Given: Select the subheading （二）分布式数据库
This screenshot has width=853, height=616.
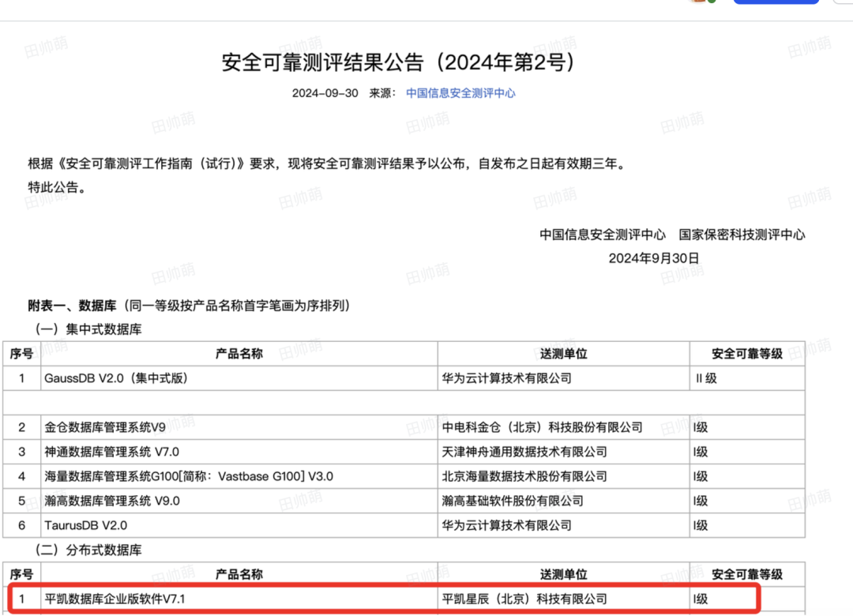Looking at the screenshot, I should [88, 550].
